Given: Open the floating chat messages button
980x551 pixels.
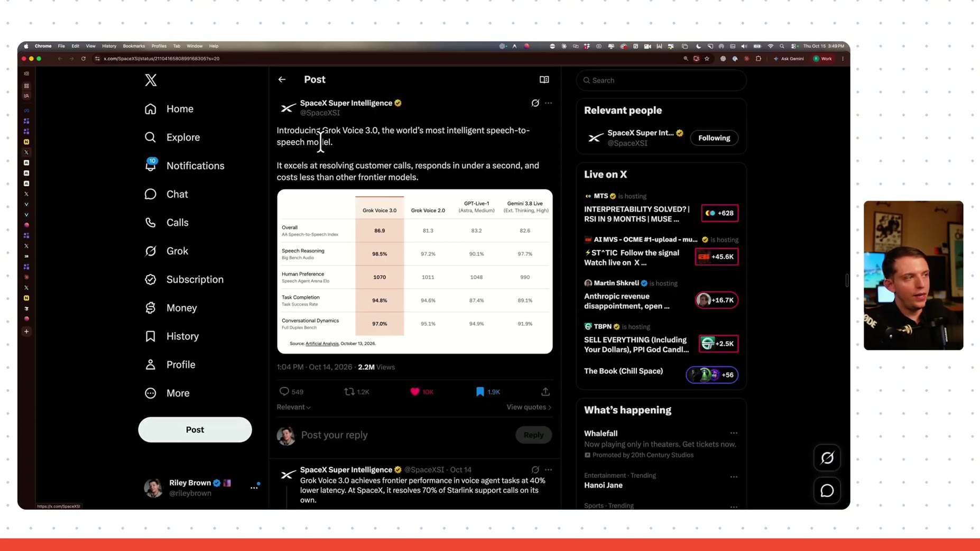Looking at the screenshot, I should [827, 491].
